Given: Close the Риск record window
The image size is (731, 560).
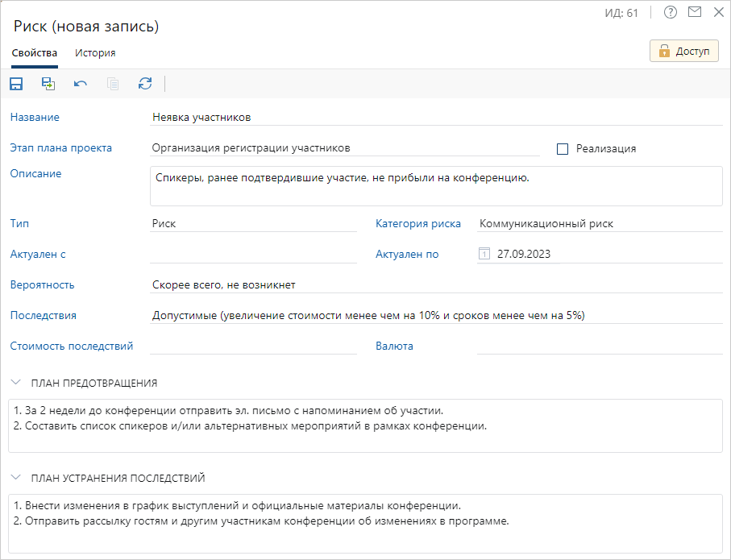Looking at the screenshot, I should tap(719, 12).
